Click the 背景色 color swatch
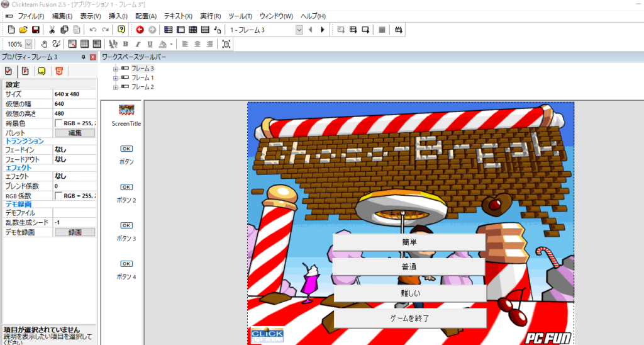644x345 pixels. [58, 123]
